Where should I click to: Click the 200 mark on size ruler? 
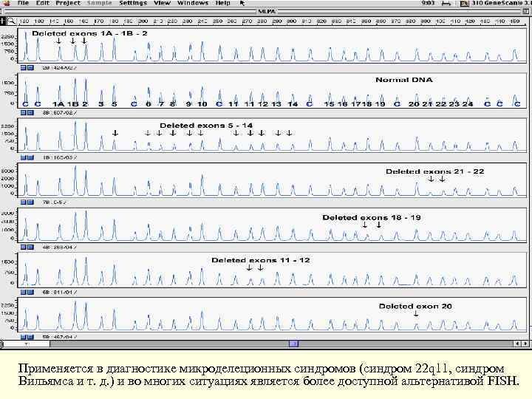(x=143, y=21)
